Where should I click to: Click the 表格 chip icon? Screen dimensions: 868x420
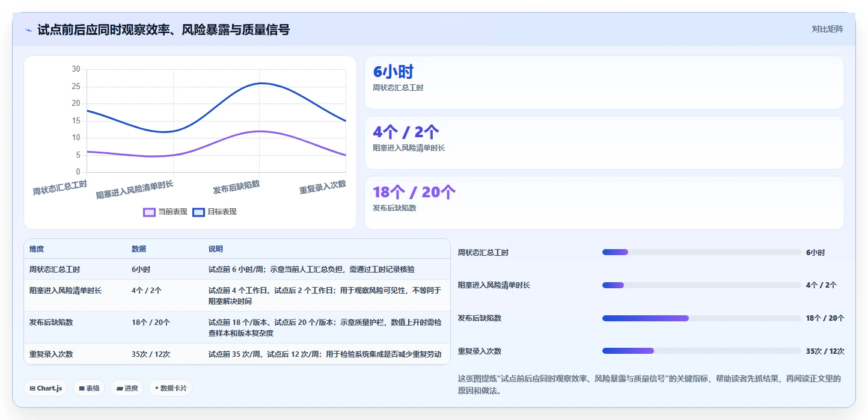tap(81, 389)
